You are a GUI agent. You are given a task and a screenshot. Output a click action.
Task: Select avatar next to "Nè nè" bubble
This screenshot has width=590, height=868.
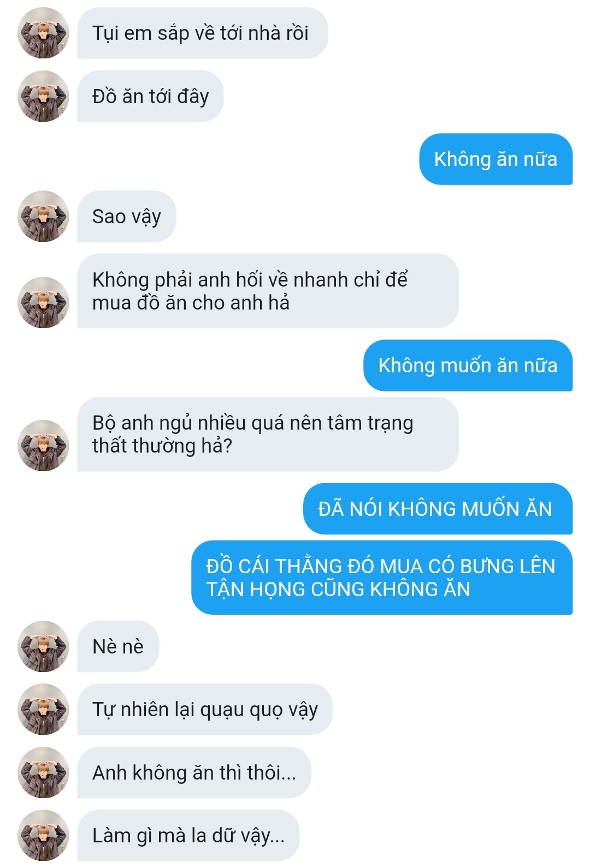pyautogui.click(x=44, y=646)
